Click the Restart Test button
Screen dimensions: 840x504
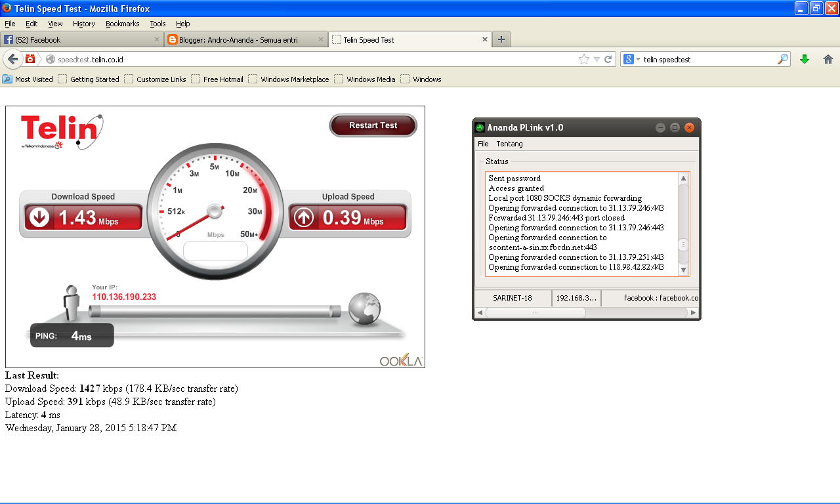[x=373, y=125]
